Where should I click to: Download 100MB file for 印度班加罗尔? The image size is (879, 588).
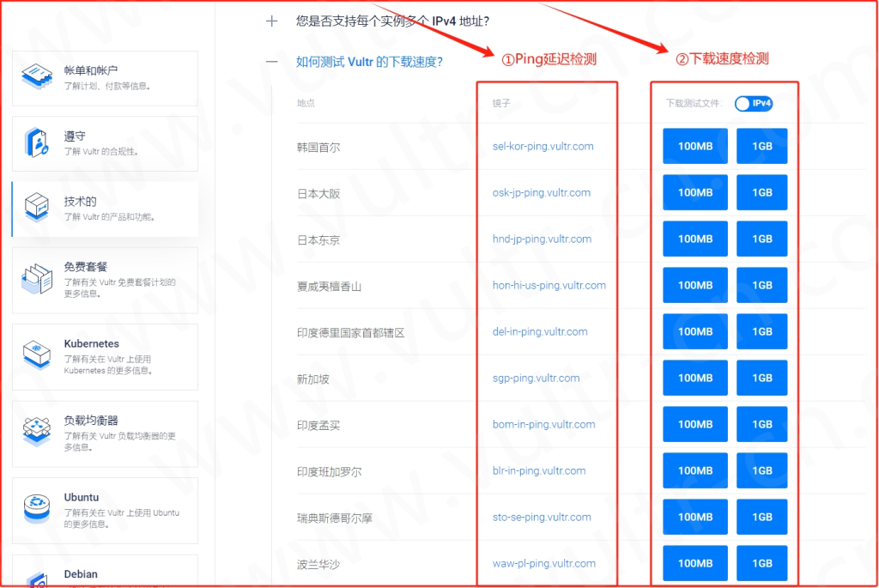[x=695, y=471]
